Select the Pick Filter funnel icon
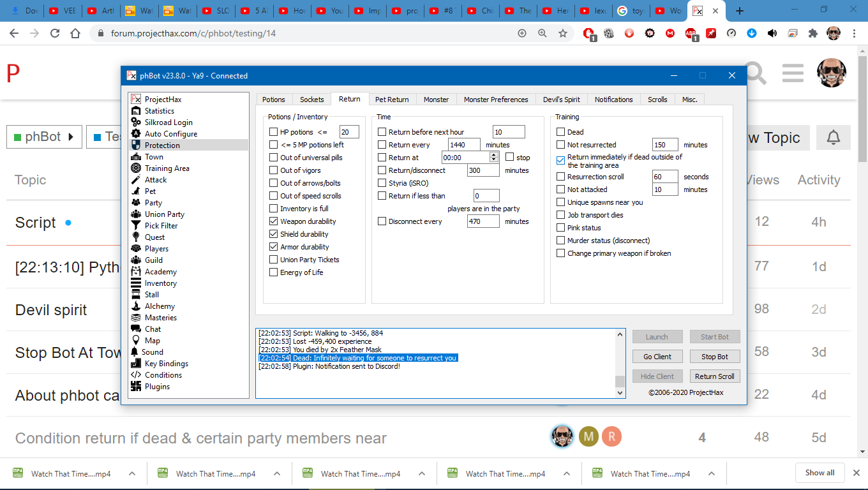Image resolution: width=868 pixels, height=490 pixels. (x=135, y=226)
